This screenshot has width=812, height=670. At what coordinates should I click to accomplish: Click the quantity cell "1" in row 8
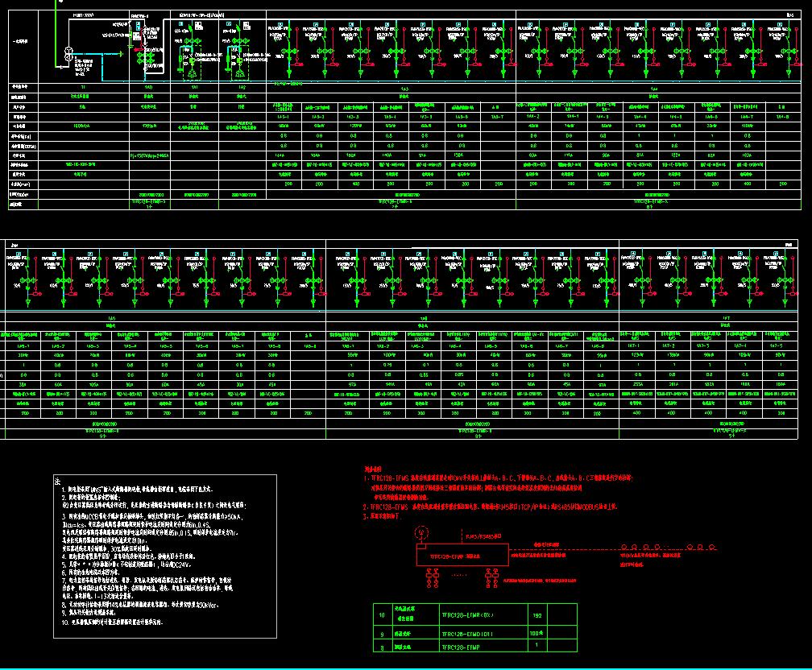[536, 645]
